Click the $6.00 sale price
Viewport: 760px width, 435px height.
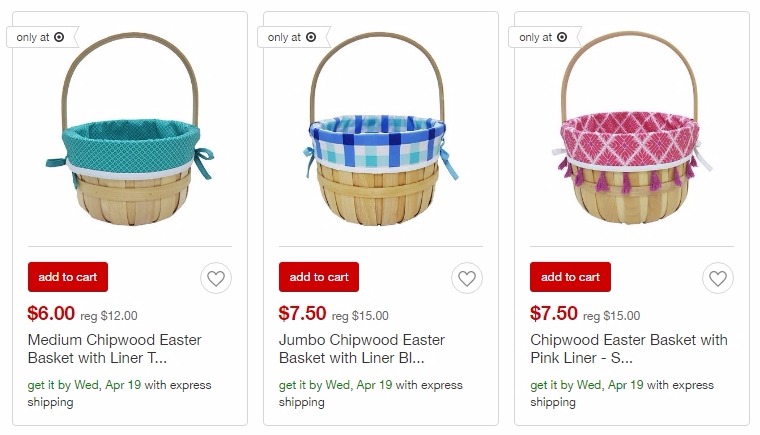pyautogui.click(x=51, y=313)
